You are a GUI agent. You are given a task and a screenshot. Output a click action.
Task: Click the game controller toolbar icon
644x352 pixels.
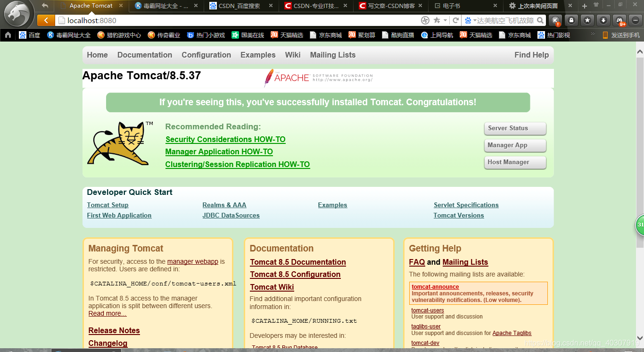click(619, 20)
